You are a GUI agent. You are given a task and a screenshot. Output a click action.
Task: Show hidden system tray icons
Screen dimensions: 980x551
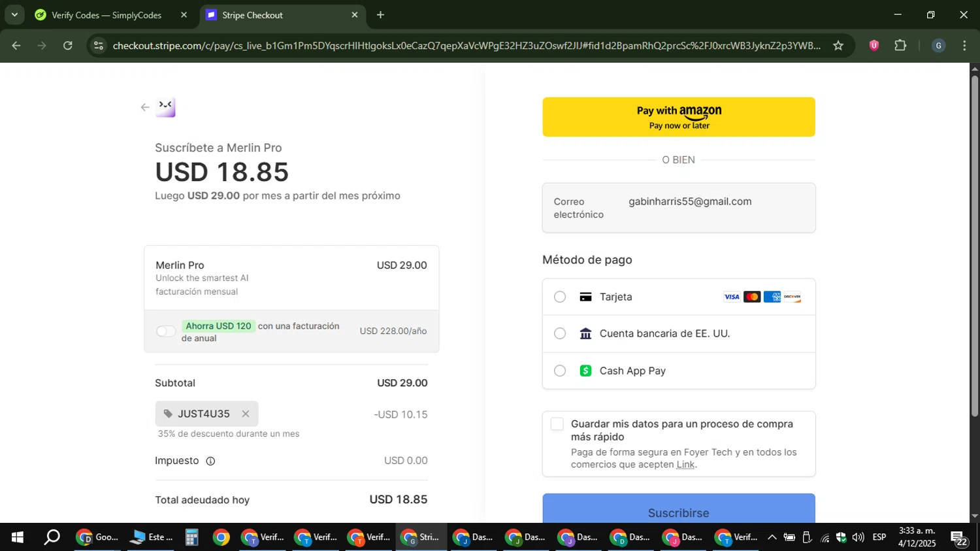pyautogui.click(x=772, y=537)
